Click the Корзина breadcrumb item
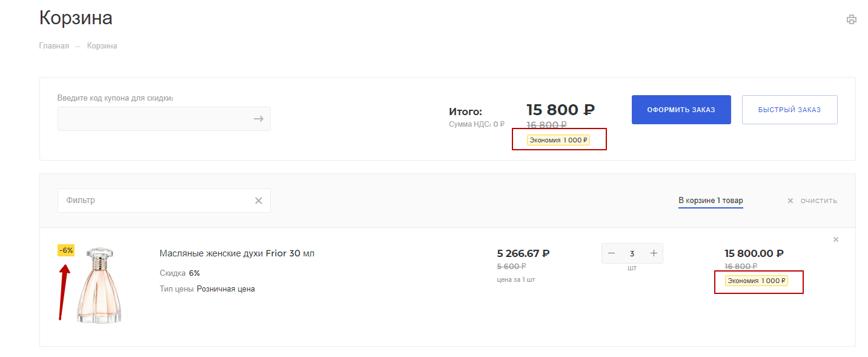 pyautogui.click(x=102, y=46)
